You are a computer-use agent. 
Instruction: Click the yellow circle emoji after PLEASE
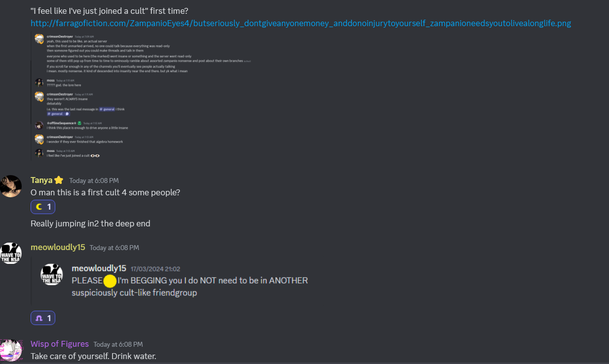point(110,281)
